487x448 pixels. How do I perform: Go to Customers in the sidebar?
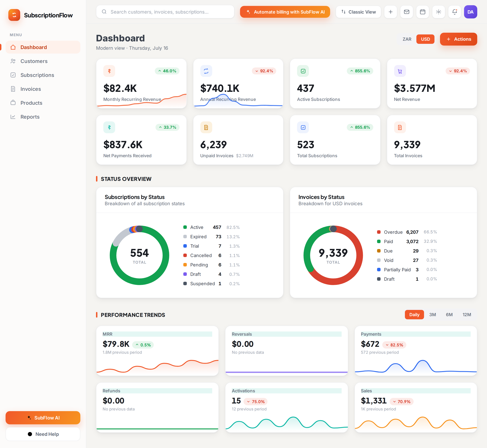[43, 61]
